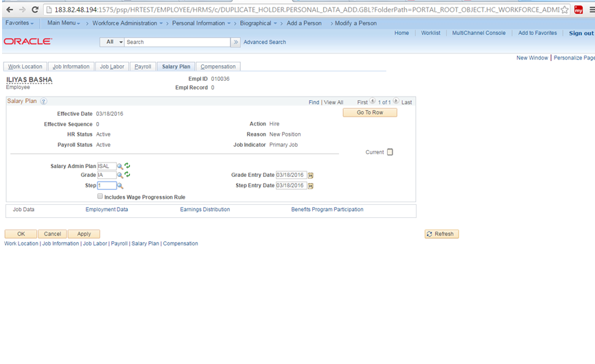Screen dimensions: 595x364
Task: Click the View All link
Action: tap(334, 102)
